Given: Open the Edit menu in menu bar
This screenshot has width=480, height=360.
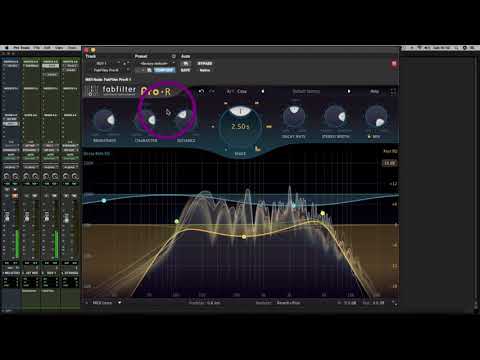Looking at the screenshot, I should click(x=47, y=48).
